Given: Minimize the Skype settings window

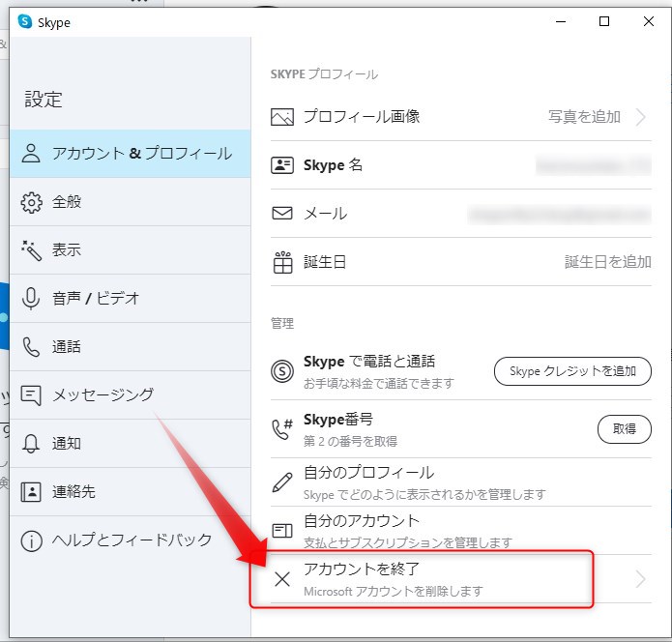Looking at the screenshot, I should click(561, 21).
